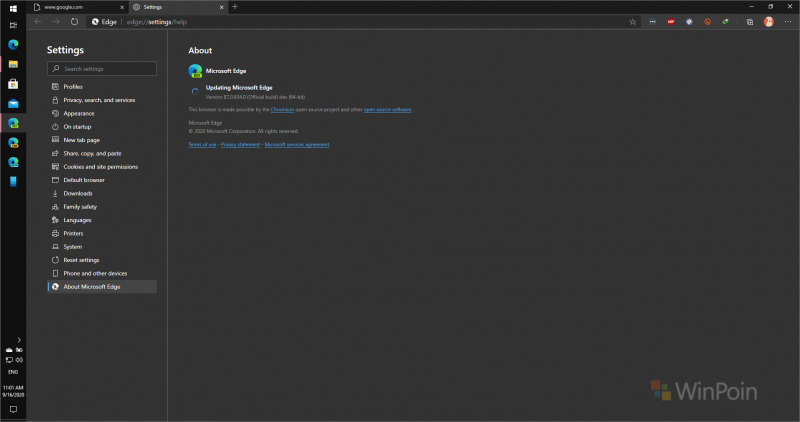Open the Windows Start menu
Screen dimensions: 800x422
[13, 9]
